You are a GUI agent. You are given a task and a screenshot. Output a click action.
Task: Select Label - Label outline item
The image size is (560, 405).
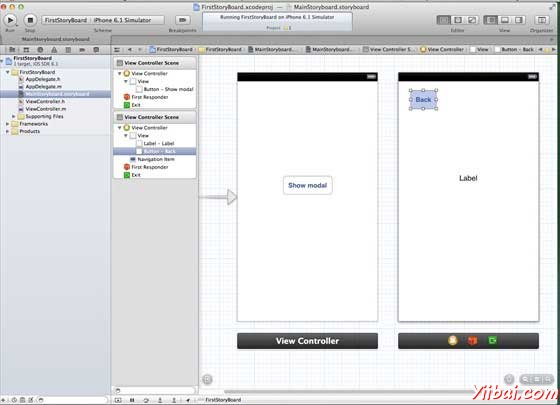coord(155,144)
